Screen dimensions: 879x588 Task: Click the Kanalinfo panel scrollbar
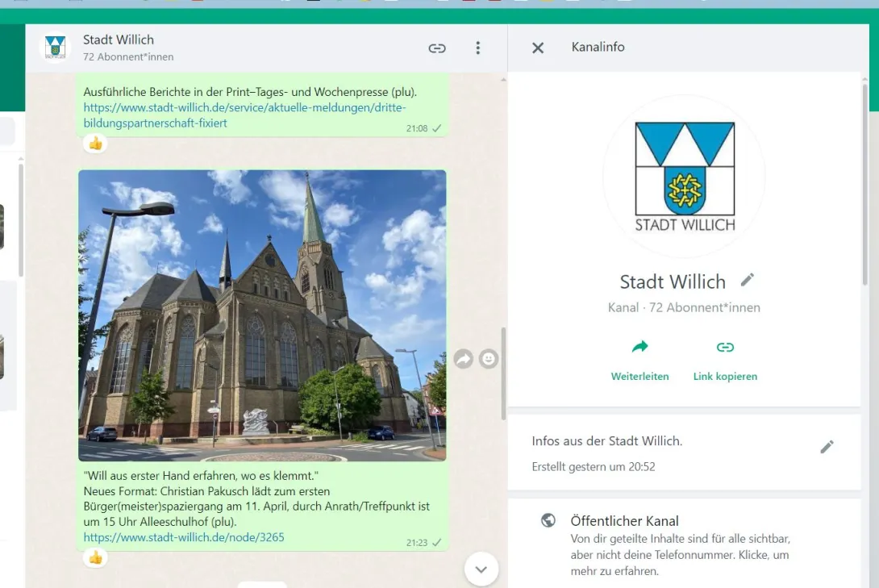tap(865, 184)
